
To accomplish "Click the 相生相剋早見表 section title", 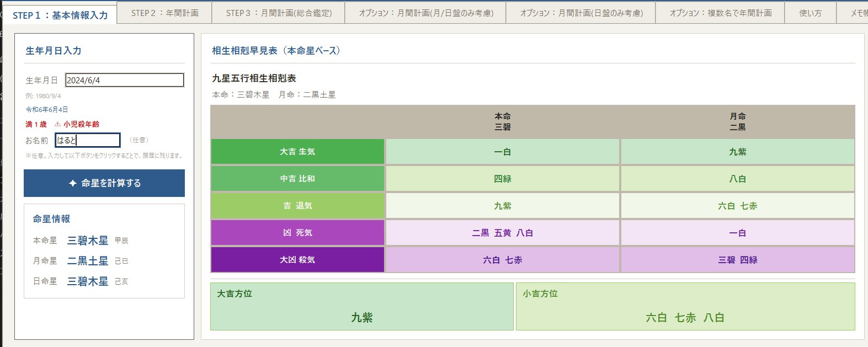I will [276, 51].
